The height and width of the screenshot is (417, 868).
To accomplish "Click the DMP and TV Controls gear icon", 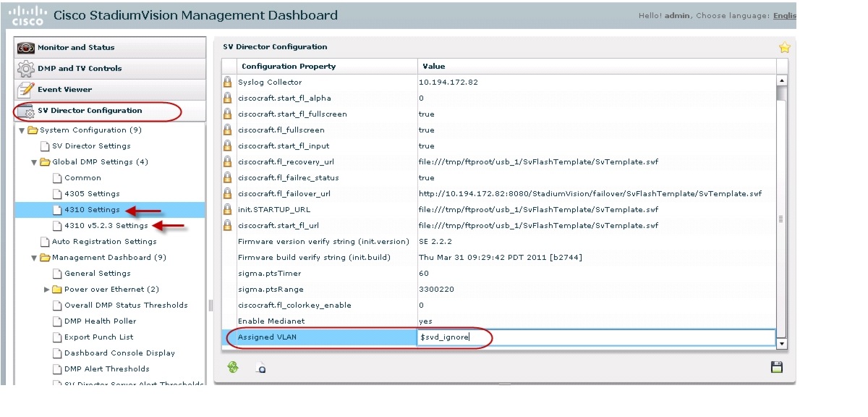I will [x=26, y=69].
